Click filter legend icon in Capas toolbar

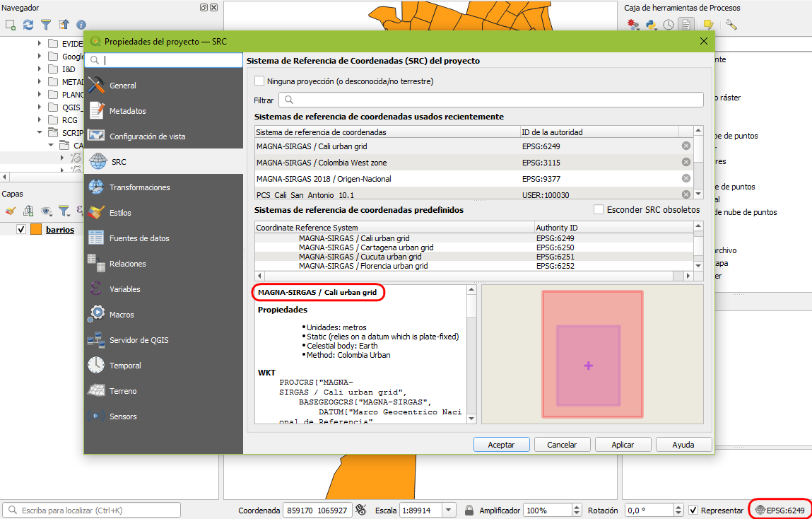tap(64, 211)
